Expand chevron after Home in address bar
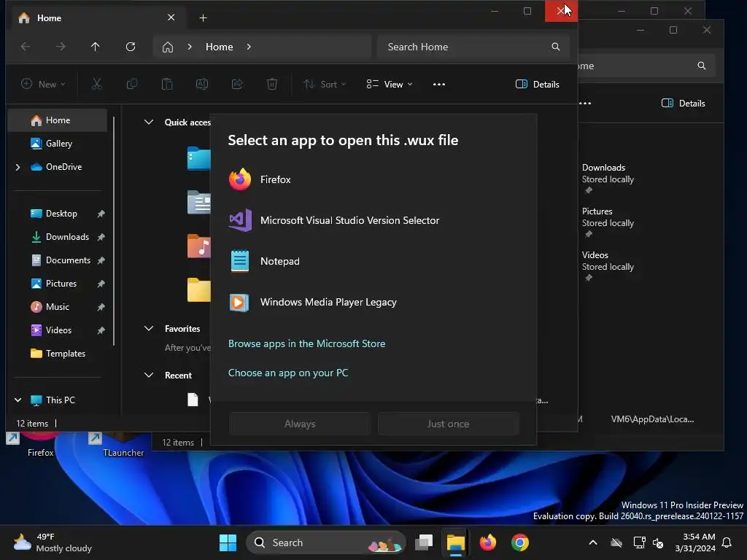Viewport: 747px width, 560px height. [x=249, y=47]
